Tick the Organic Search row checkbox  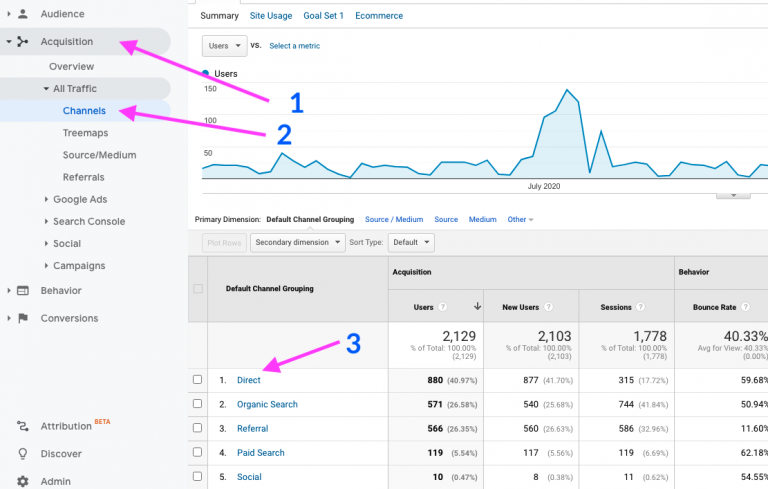197,404
